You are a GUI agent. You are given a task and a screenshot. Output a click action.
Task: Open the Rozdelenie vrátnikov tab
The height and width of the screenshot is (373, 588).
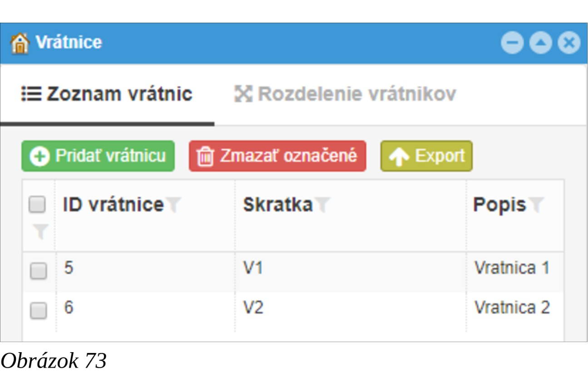[x=345, y=94]
